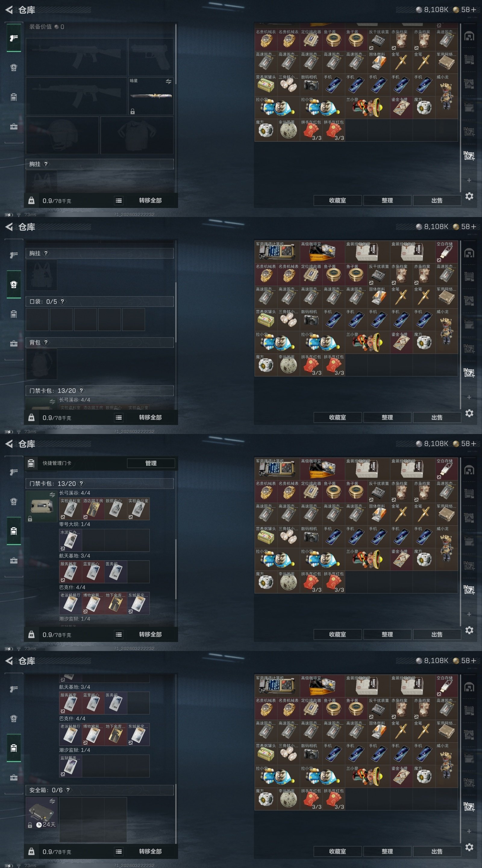Click the empty pistol slot beside the rifle slot

pyautogui.click(x=151, y=57)
